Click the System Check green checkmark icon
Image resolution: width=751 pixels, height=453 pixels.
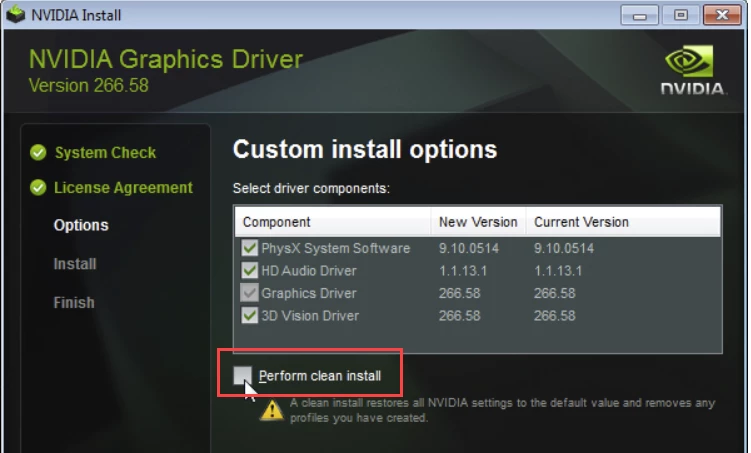(38, 153)
